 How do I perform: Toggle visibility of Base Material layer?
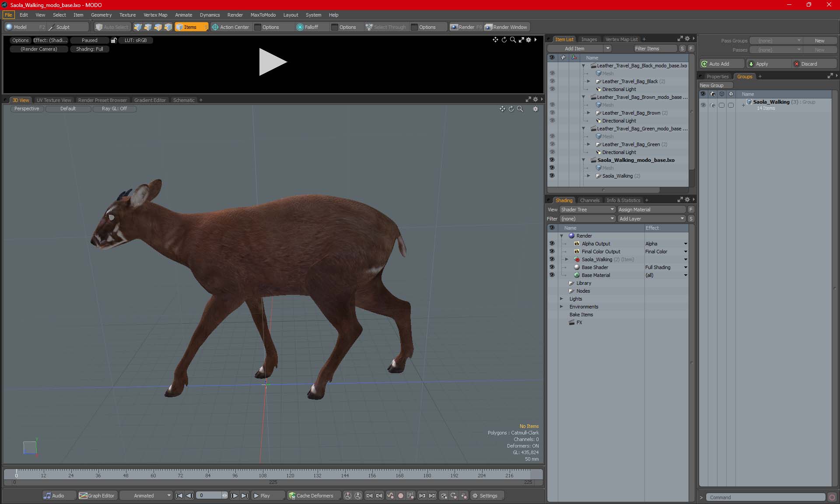click(x=552, y=275)
